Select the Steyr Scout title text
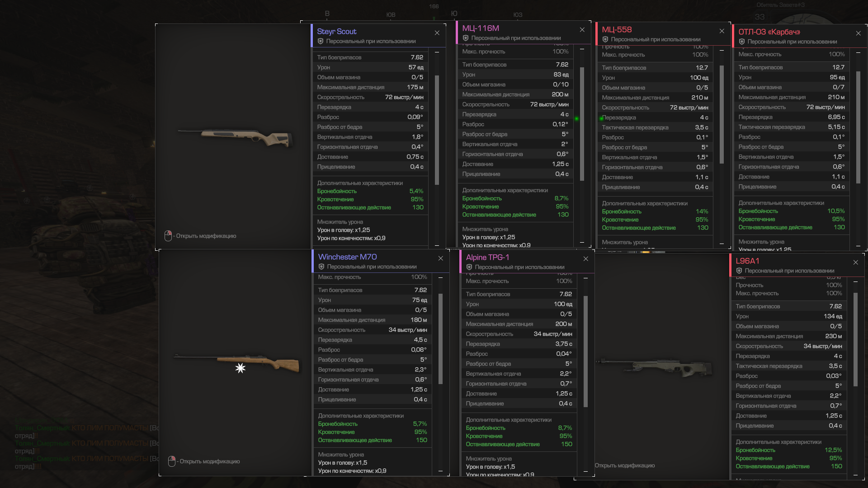Image resolution: width=868 pixels, height=488 pixels. pos(336,32)
